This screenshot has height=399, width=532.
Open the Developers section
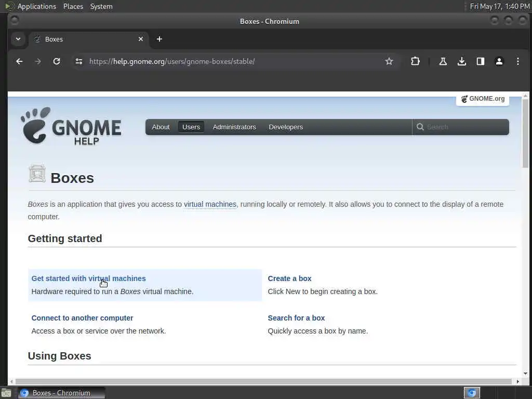[286, 127]
